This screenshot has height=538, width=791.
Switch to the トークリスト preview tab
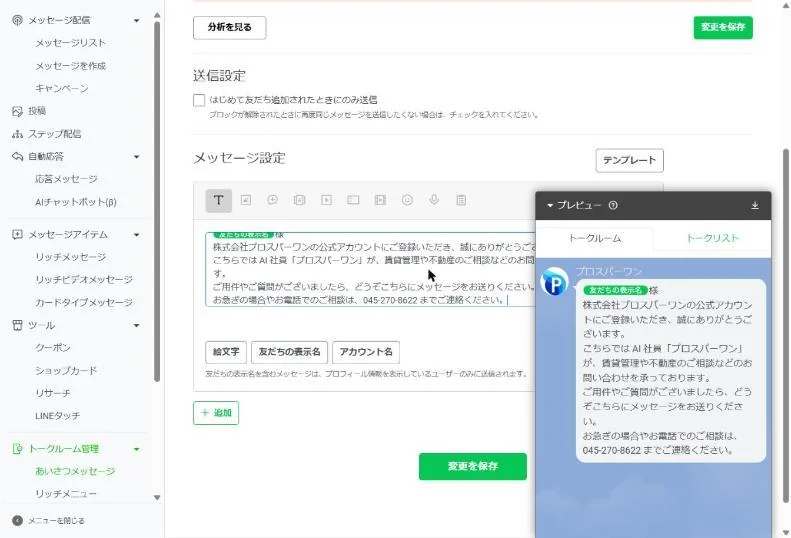[x=712, y=238]
